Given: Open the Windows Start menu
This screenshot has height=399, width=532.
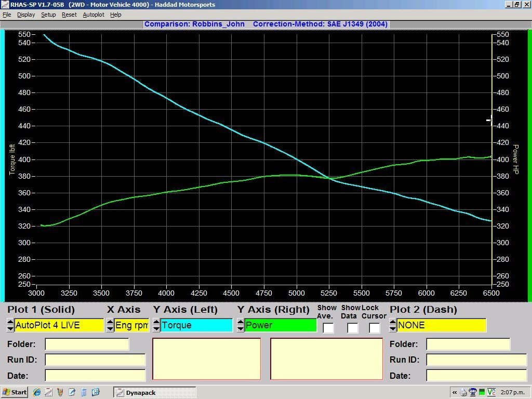Looking at the screenshot, I should [14, 392].
